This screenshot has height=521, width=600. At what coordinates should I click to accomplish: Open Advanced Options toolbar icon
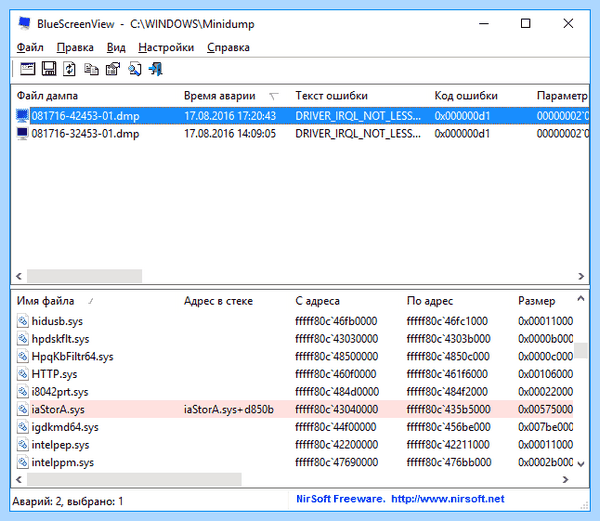[27, 69]
